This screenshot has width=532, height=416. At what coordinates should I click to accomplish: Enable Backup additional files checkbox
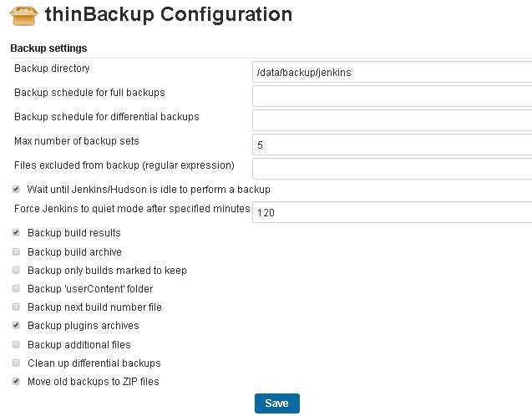point(16,344)
